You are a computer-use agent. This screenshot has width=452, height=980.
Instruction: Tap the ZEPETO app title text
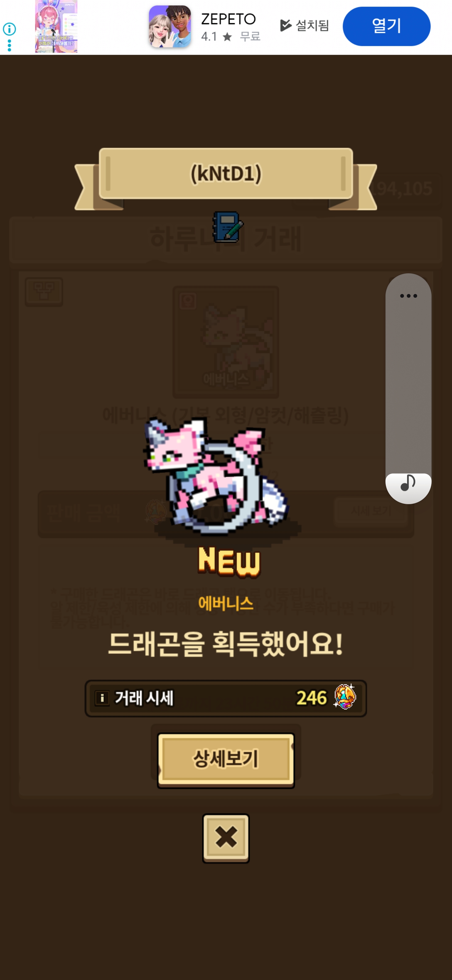click(229, 19)
